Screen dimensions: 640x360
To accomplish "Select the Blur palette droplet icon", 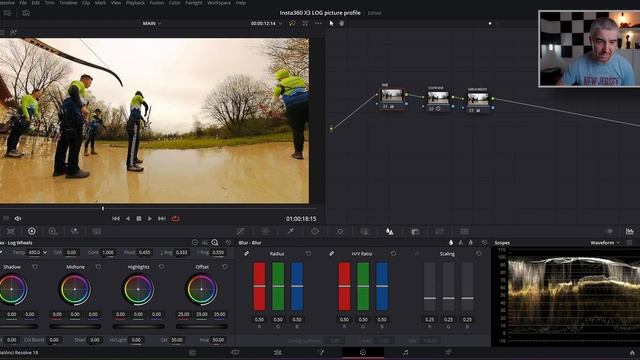I will [x=389, y=231].
